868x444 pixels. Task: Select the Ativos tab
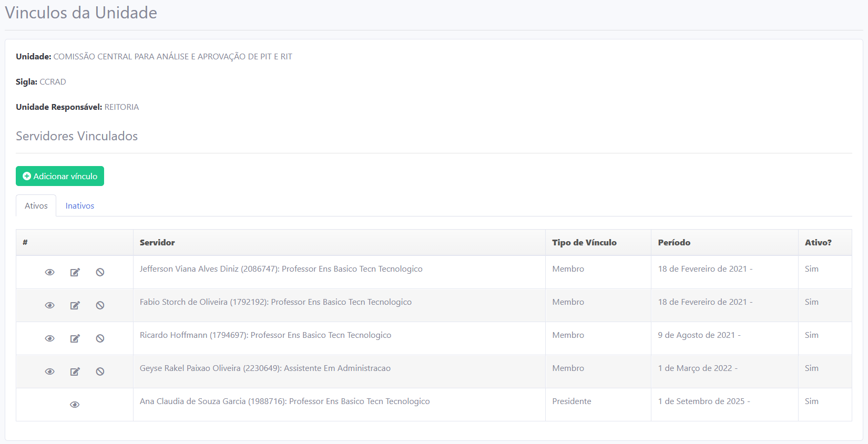[36, 206]
